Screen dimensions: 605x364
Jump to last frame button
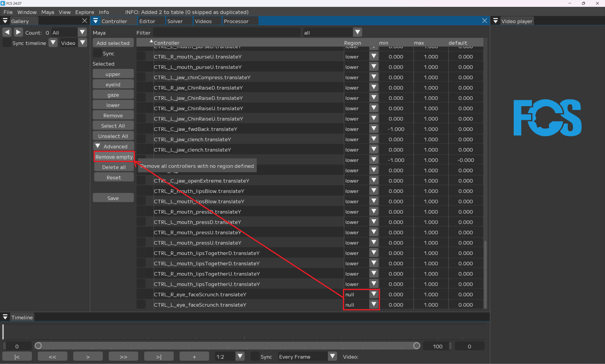pos(159,357)
